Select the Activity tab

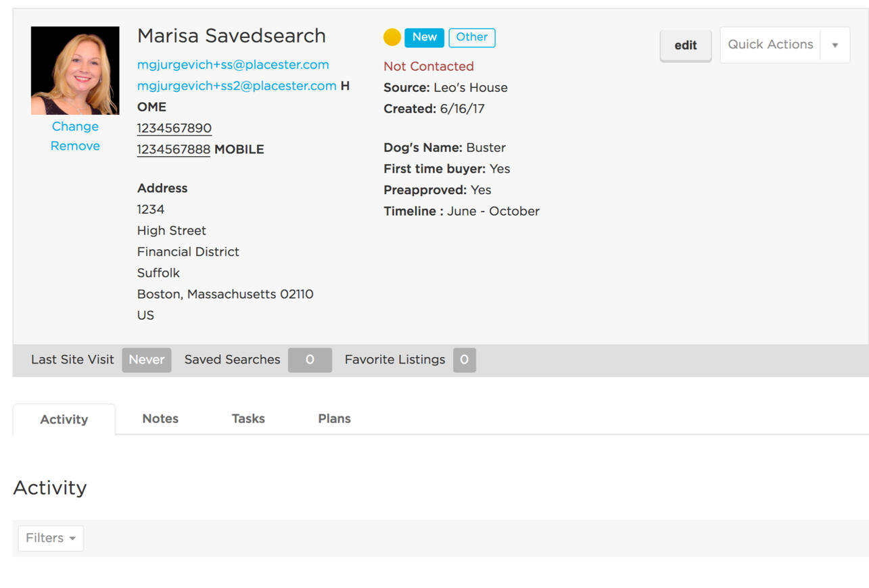[x=64, y=419]
